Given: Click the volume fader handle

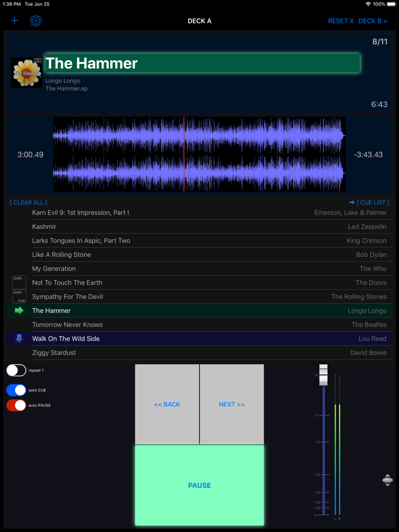Looking at the screenshot, I should (x=323, y=375).
